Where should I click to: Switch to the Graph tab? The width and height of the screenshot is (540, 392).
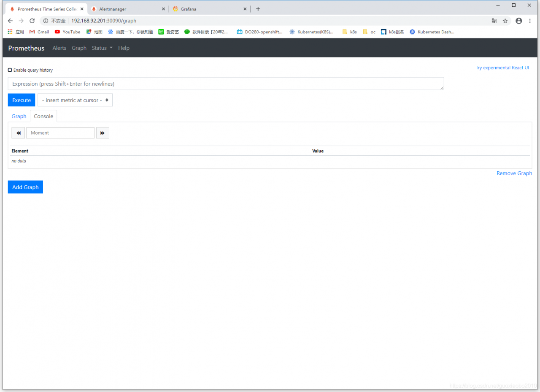click(x=19, y=116)
